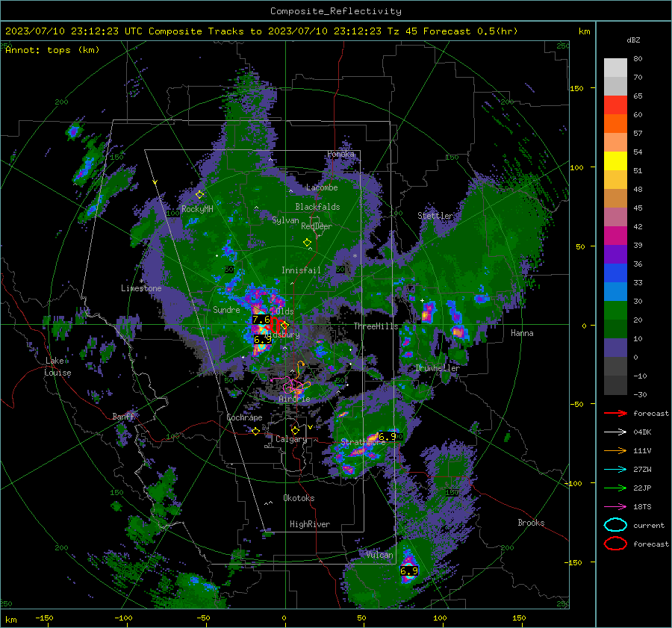Click the Banff town label
The image size is (672, 628).
pos(123,417)
